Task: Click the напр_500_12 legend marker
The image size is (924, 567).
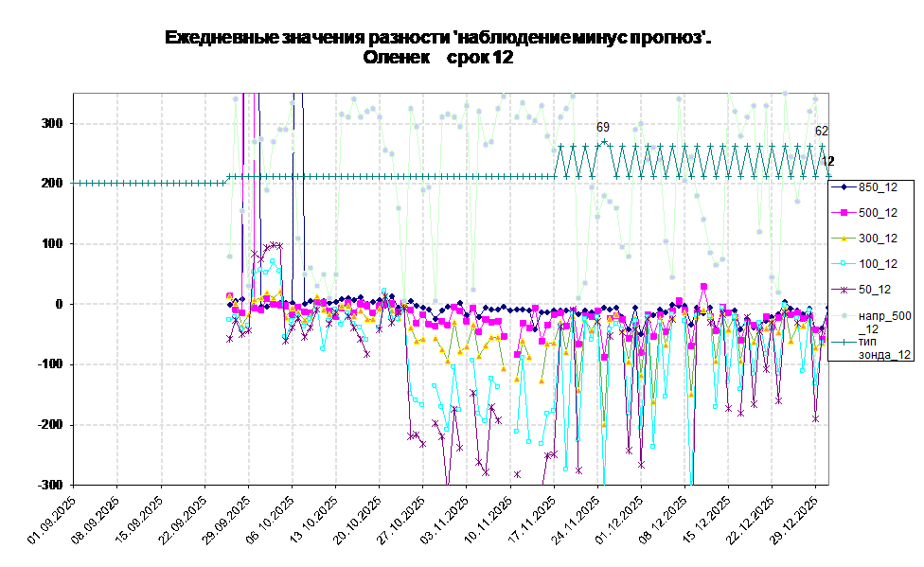Action: 844,315
